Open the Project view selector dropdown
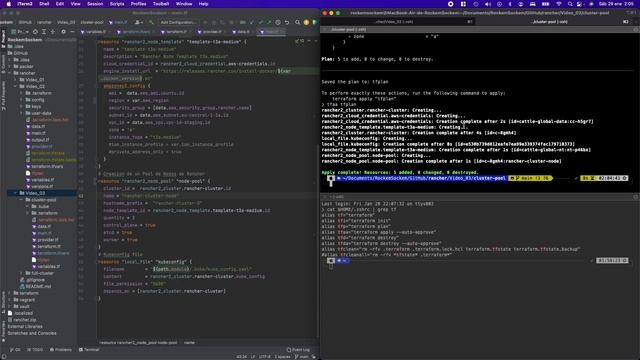This screenshot has height=360, width=640. (x=19, y=31)
